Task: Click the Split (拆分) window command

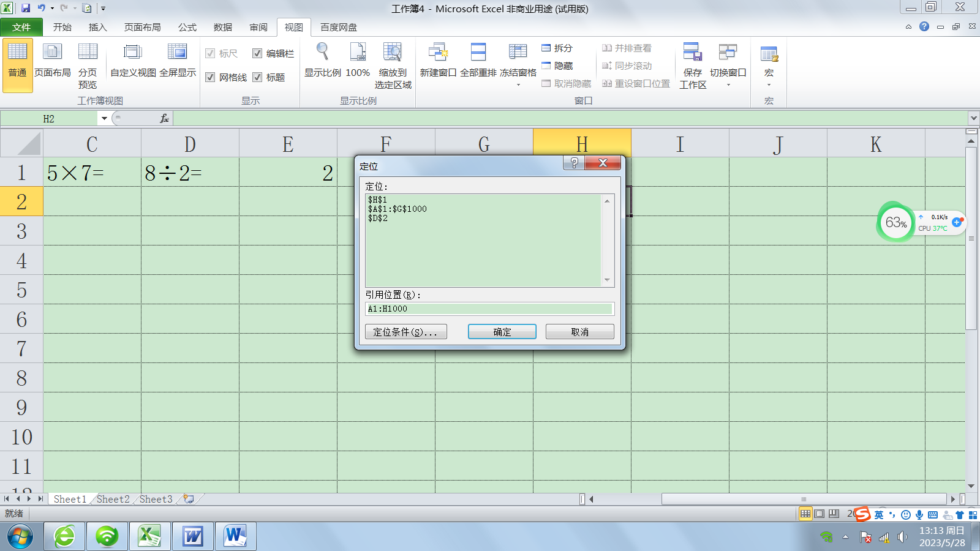Action: 557,48
